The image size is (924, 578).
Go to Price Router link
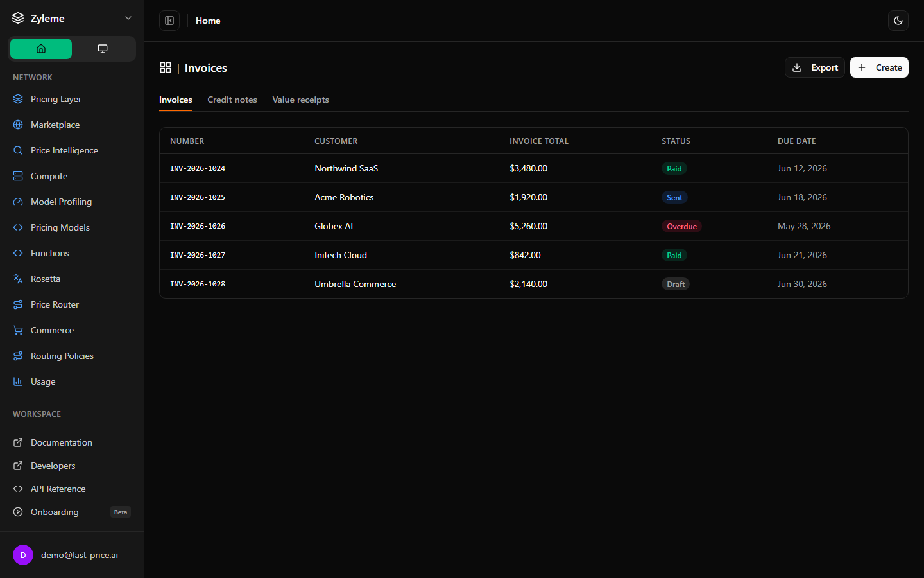[x=72, y=304]
